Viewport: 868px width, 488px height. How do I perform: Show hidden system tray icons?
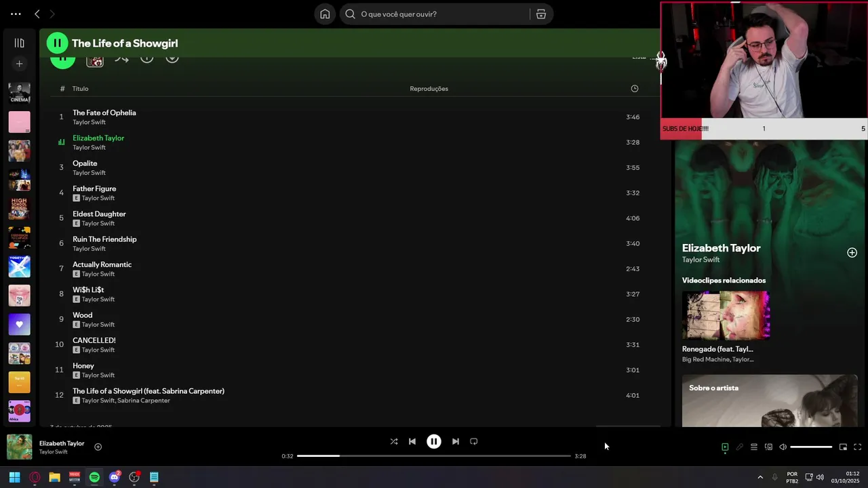pyautogui.click(x=760, y=477)
